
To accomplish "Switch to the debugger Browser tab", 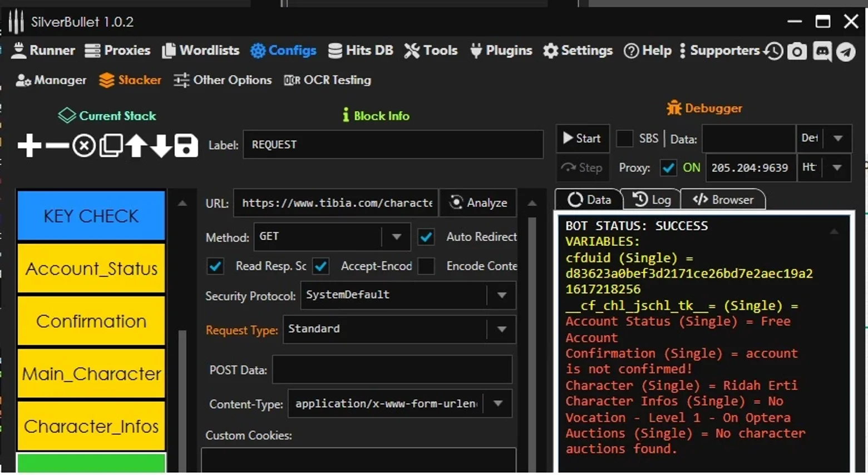I will (x=723, y=200).
